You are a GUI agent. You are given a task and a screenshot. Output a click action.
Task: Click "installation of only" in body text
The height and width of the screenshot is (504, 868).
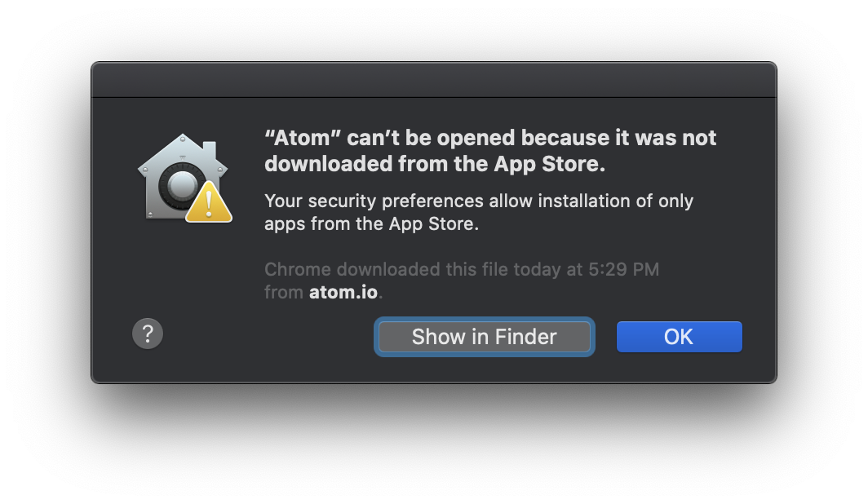[x=616, y=201]
